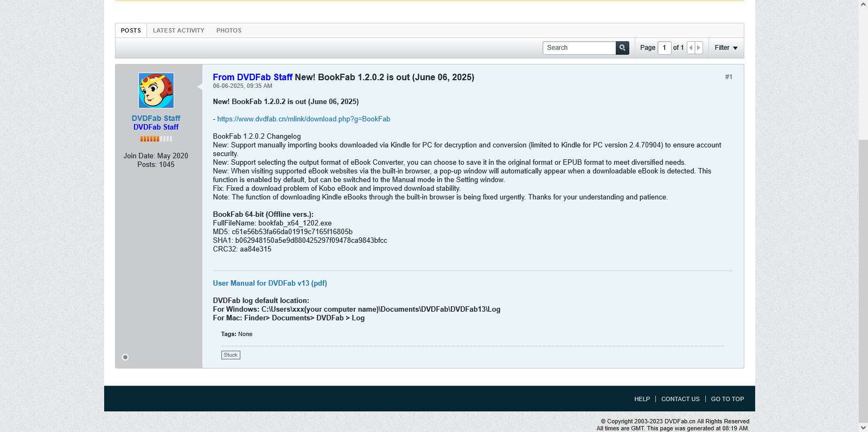Click the Copyright 2003-2023 DVDFab.cn text
This screenshot has width=868, height=432.
675,421
